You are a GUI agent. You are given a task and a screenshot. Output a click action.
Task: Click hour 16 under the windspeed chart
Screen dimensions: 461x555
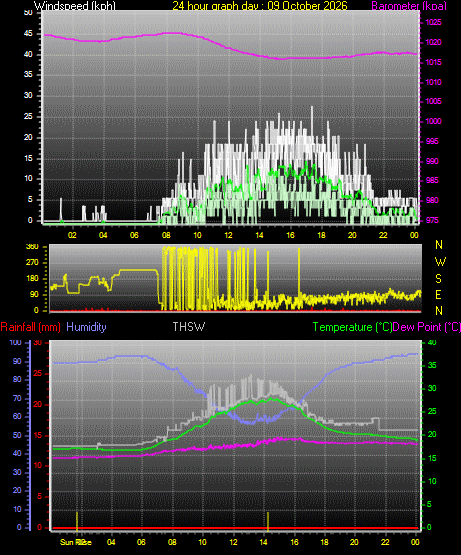[290, 235]
